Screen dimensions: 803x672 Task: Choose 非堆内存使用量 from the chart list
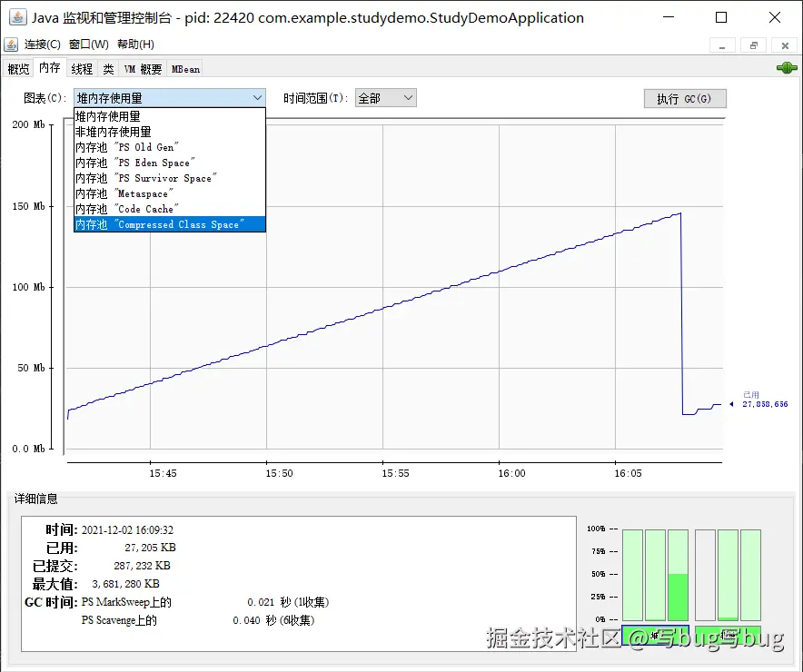coord(170,132)
